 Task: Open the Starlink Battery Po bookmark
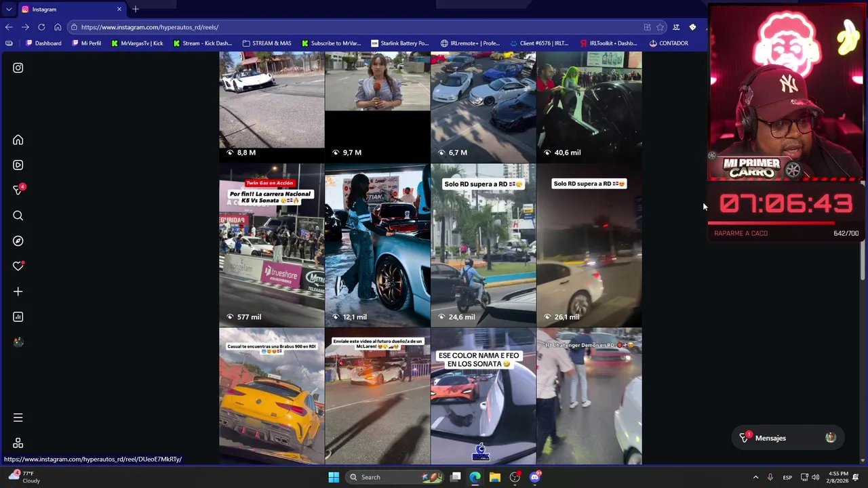pyautogui.click(x=399, y=43)
